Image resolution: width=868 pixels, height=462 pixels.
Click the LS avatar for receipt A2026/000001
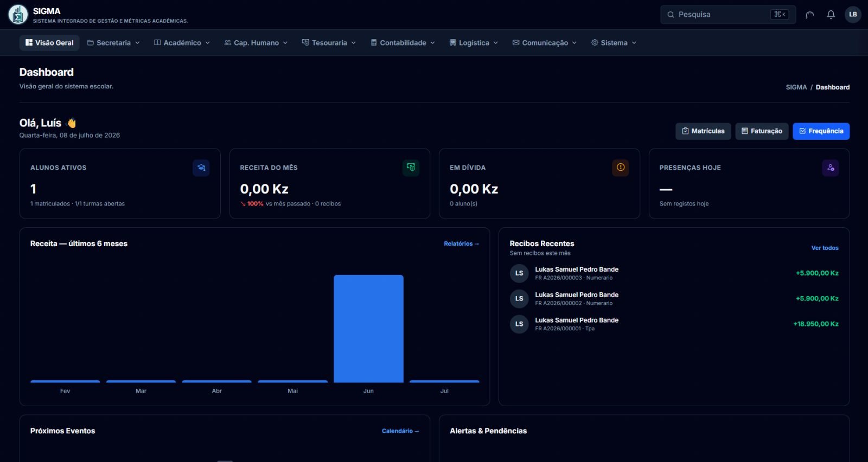pos(519,324)
